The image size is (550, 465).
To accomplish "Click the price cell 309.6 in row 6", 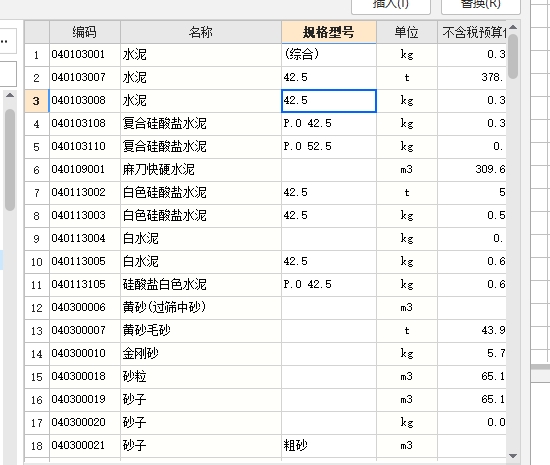I will pyautogui.click(x=472, y=170).
